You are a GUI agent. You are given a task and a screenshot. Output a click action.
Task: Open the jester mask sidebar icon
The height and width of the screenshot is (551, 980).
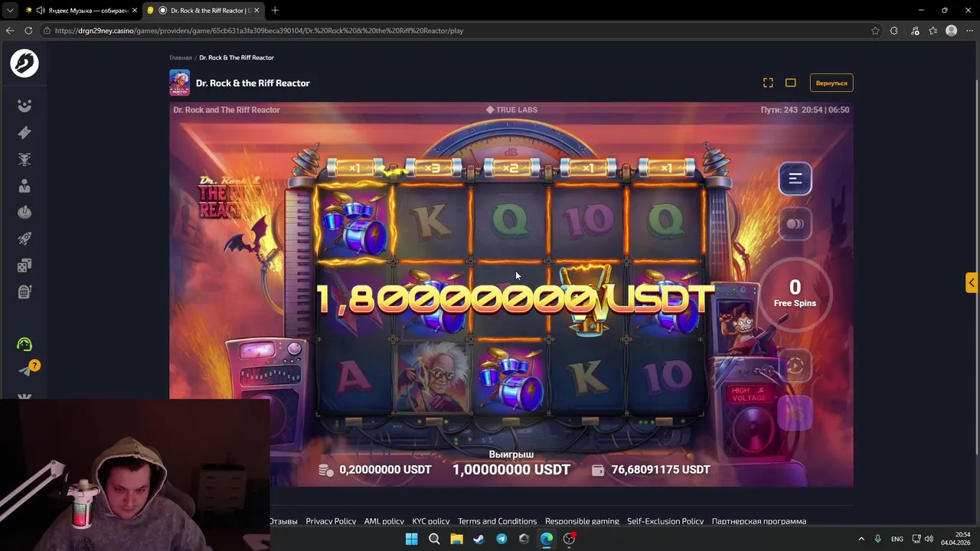[x=24, y=106]
